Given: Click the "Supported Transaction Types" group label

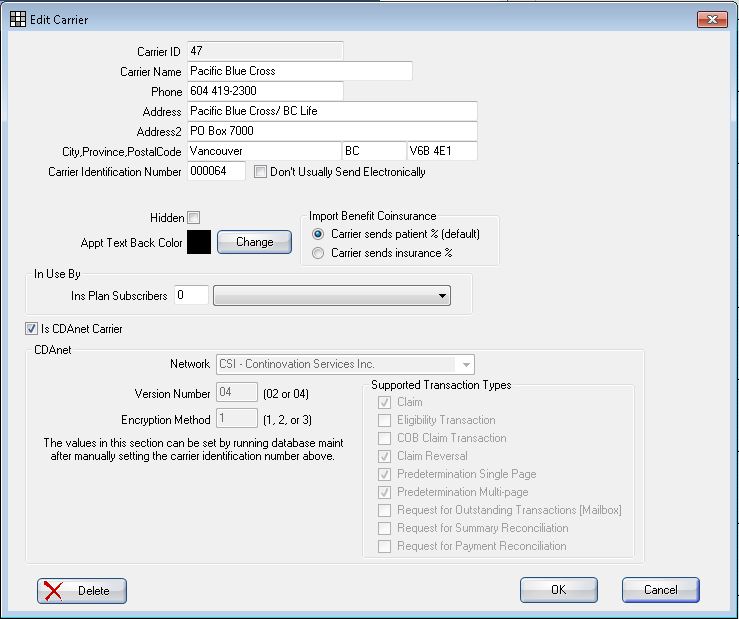Looking at the screenshot, I should [441, 385].
